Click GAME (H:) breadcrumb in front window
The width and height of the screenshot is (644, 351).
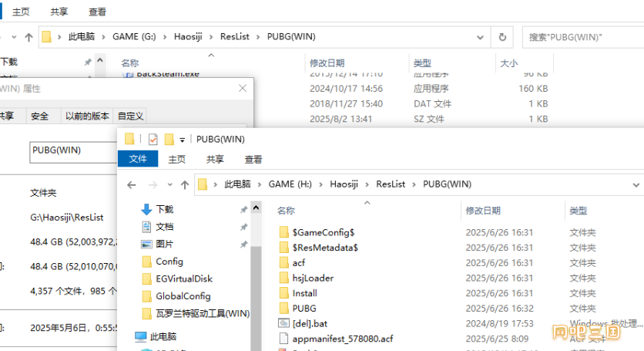coord(290,184)
